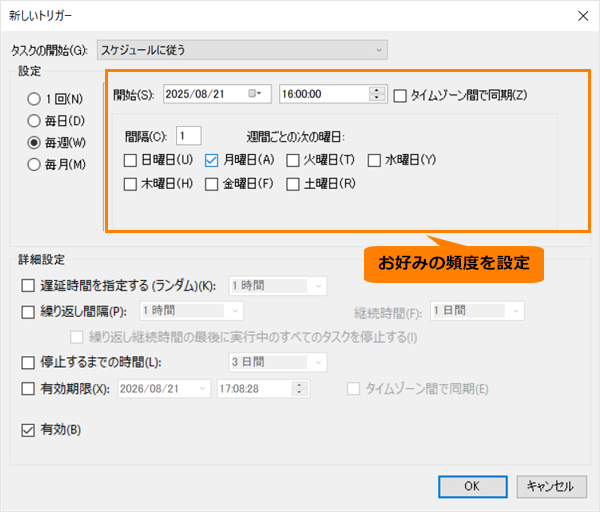
Task: Check the 水曜日(Y) checkbox
Action: [x=374, y=160]
